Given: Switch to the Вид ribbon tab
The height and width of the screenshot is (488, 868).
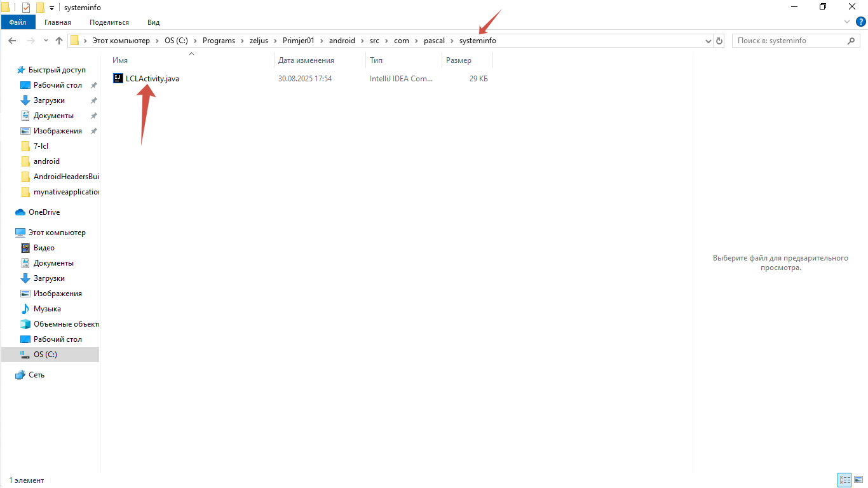Looking at the screenshot, I should point(153,22).
